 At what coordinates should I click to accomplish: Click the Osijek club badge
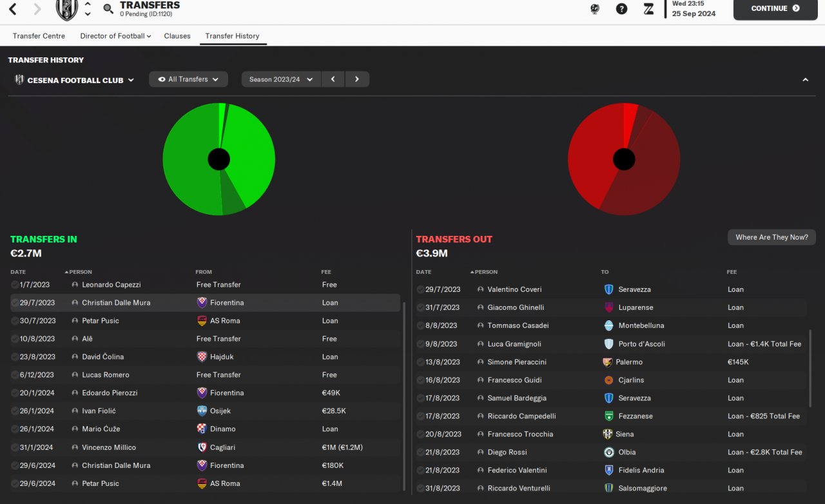coord(202,411)
